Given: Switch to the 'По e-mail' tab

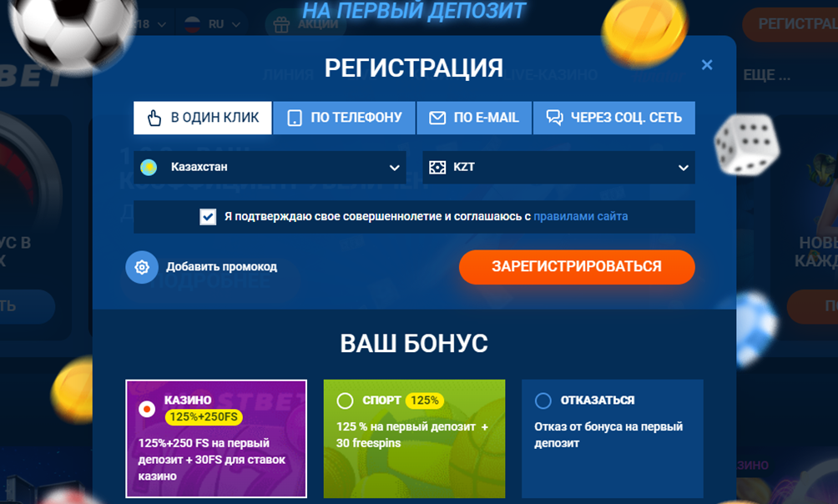Looking at the screenshot, I should (474, 118).
